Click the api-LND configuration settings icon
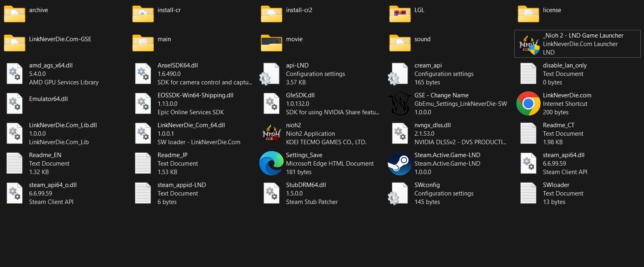The image size is (644, 267). click(x=271, y=74)
